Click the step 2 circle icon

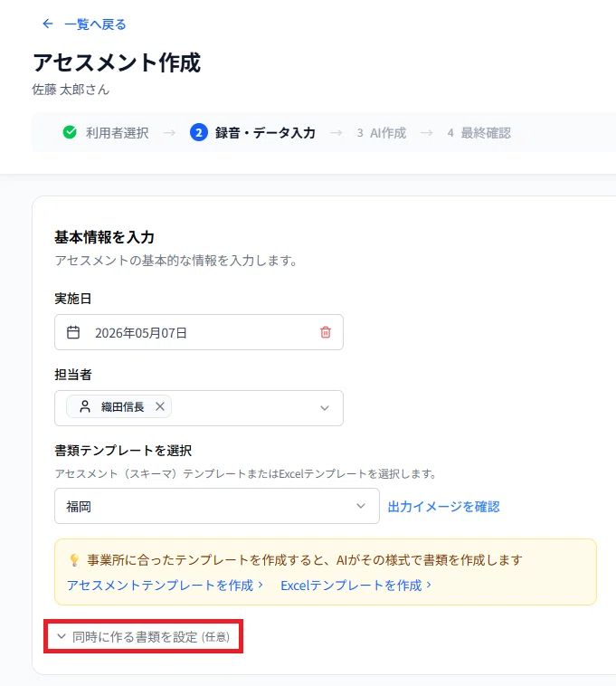pyautogui.click(x=198, y=132)
